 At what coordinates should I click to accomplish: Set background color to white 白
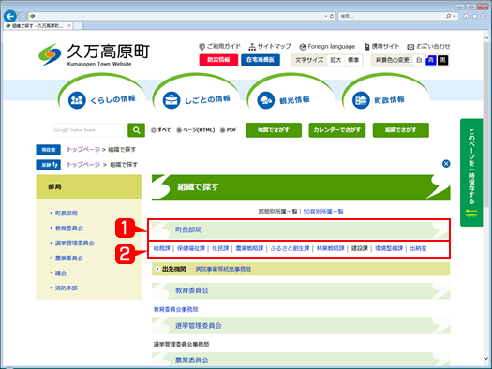(x=419, y=60)
